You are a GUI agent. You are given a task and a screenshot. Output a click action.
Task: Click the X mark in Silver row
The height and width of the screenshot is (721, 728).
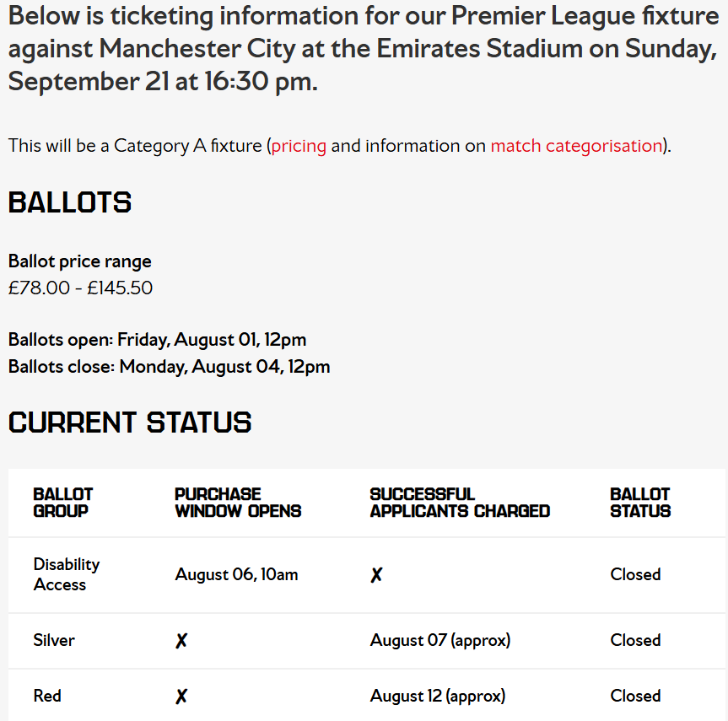coord(181,641)
